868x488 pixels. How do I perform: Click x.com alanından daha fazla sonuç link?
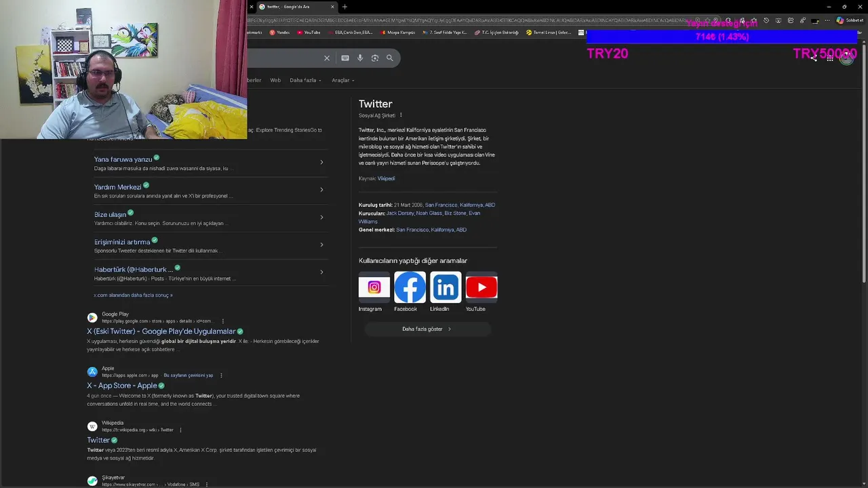point(134,296)
